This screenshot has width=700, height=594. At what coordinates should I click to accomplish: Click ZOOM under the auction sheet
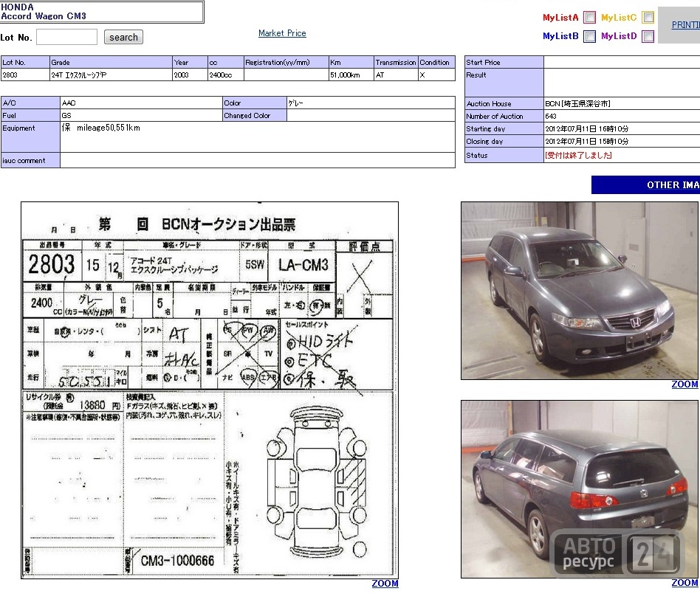(385, 583)
